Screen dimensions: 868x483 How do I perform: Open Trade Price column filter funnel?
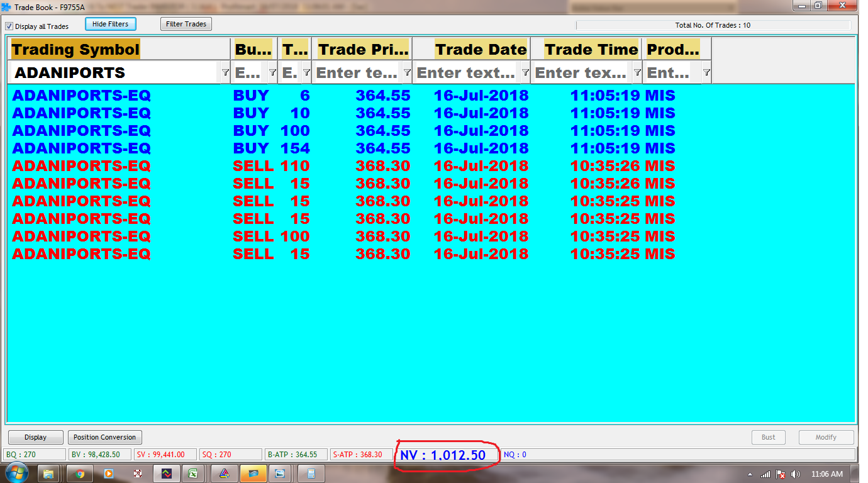pyautogui.click(x=407, y=73)
